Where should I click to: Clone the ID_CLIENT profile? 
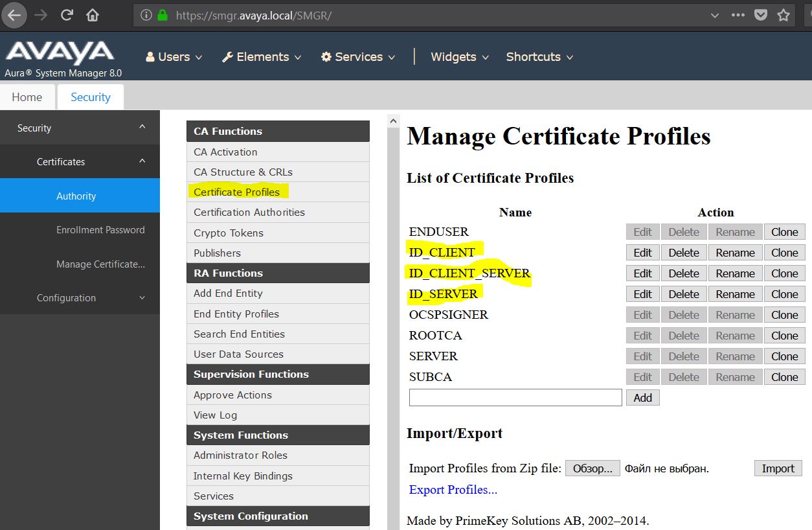point(784,253)
